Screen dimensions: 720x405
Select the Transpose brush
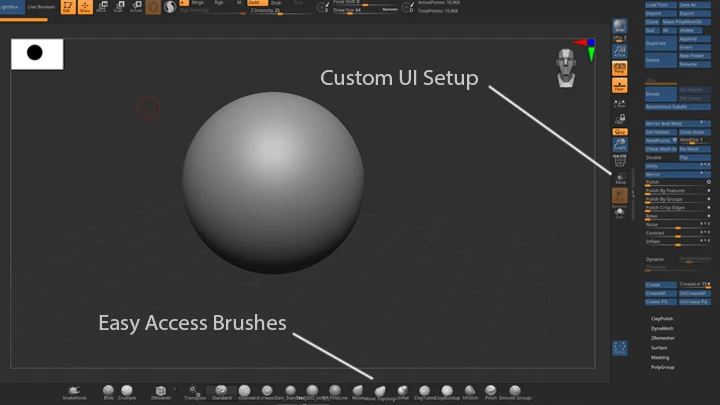coord(195,393)
